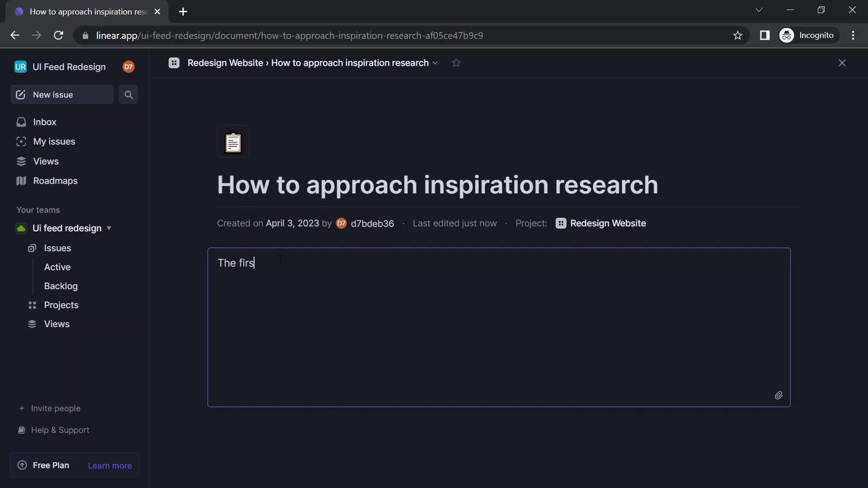868x488 pixels.
Task: Click the star/bookmark icon next to title
Action: 457,62
